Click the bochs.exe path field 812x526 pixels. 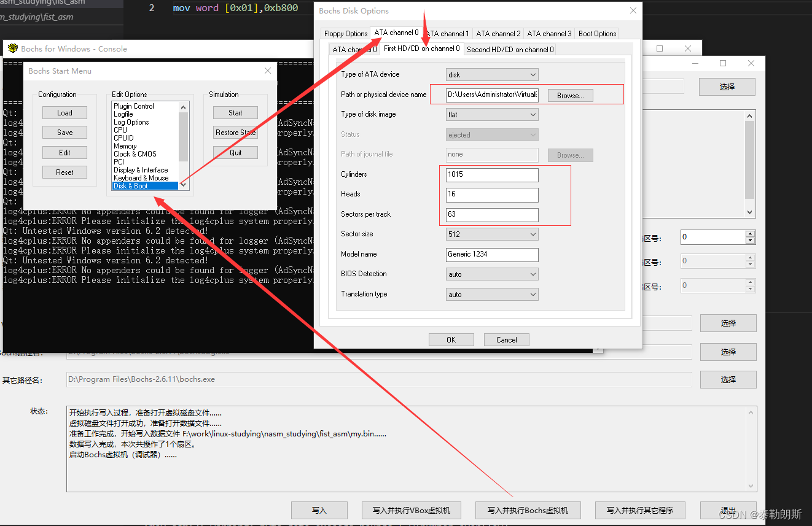click(x=378, y=379)
